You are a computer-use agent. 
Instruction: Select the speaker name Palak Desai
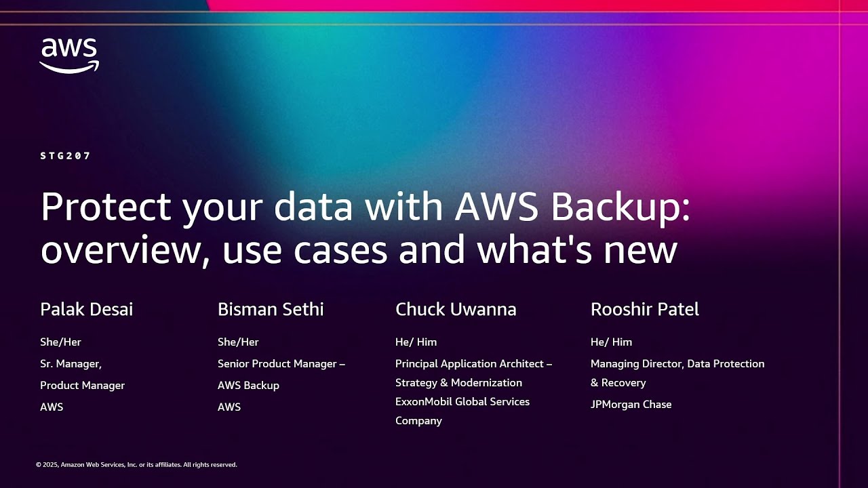[87, 310]
